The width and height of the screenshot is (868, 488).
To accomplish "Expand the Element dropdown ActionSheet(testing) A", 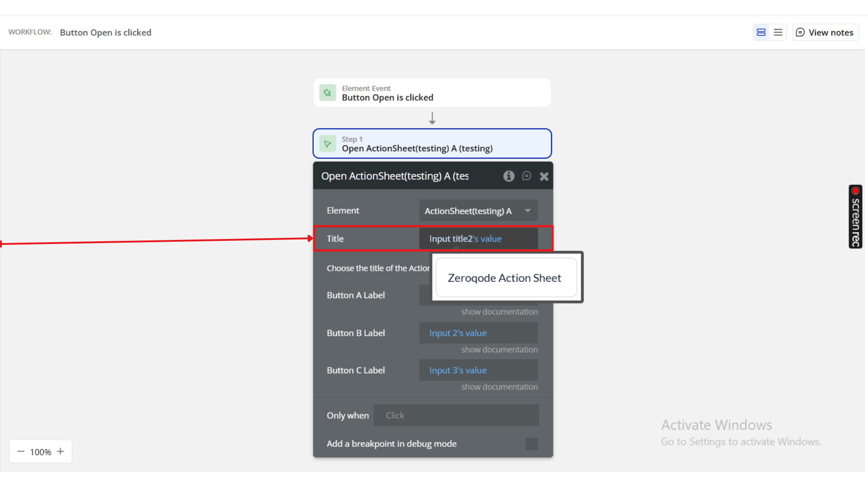I will (x=468, y=211).
